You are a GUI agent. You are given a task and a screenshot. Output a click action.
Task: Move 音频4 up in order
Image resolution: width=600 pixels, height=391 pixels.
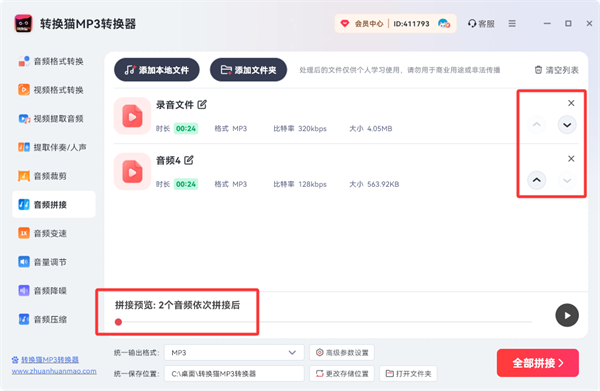[536, 180]
